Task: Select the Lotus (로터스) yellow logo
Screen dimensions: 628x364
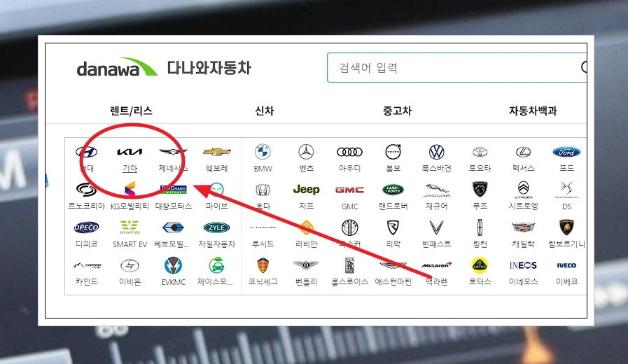Action: click(x=480, y=265)
